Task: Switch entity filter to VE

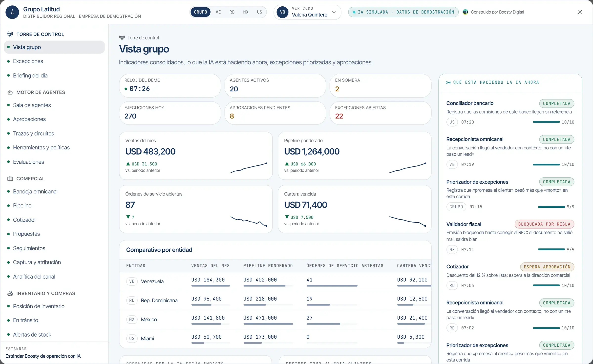Action: tap(218, 12)
